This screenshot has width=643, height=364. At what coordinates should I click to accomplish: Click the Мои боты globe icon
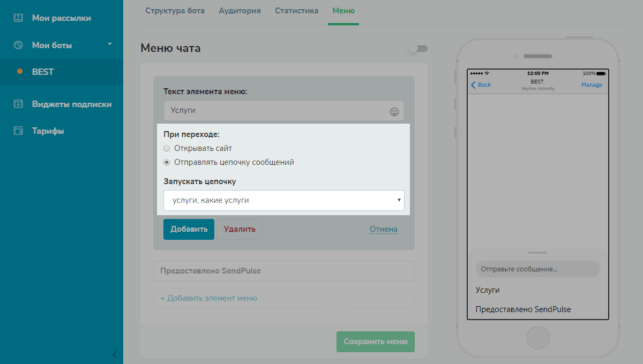tap(18, 45)
